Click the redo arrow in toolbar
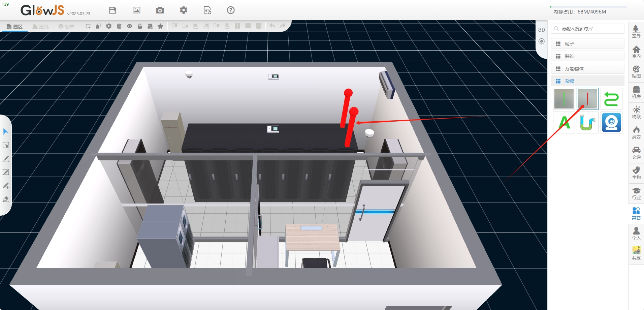Image resolution: width=644 pixels, height=310 pixels. 283,26
